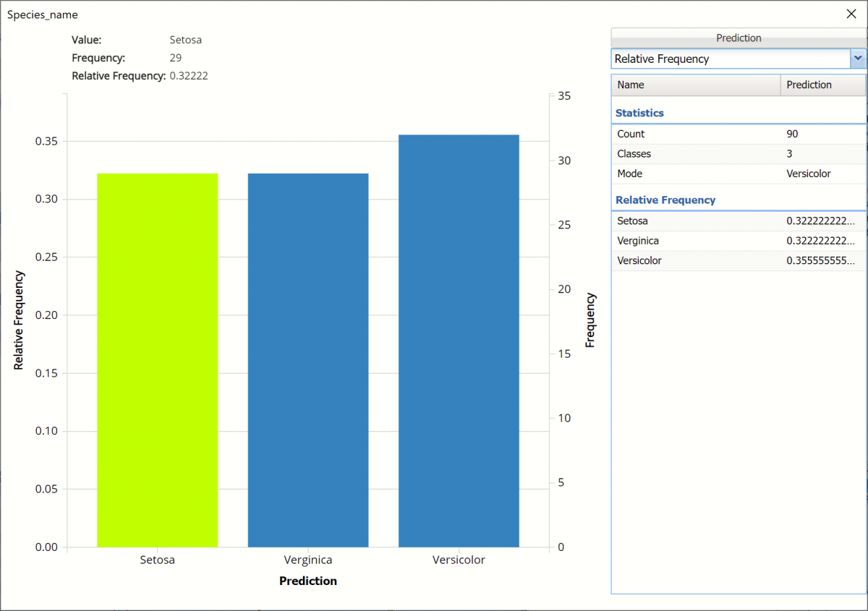Click the Versicolor relative frequency value cell
The image size is (868, 611).
pyautogui.click(x=822, y=260)
